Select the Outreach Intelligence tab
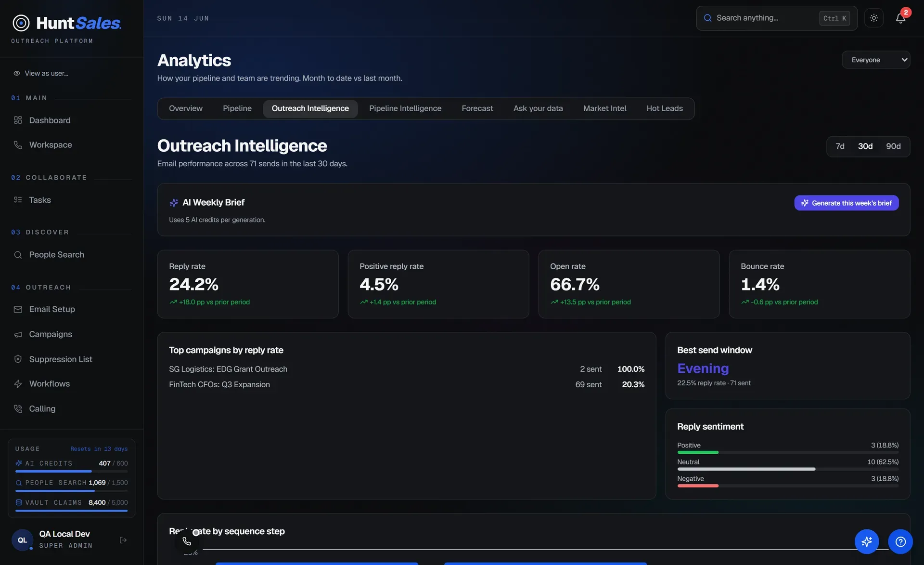The height and width of the screenshot is (565, 924). coord(310,109)
